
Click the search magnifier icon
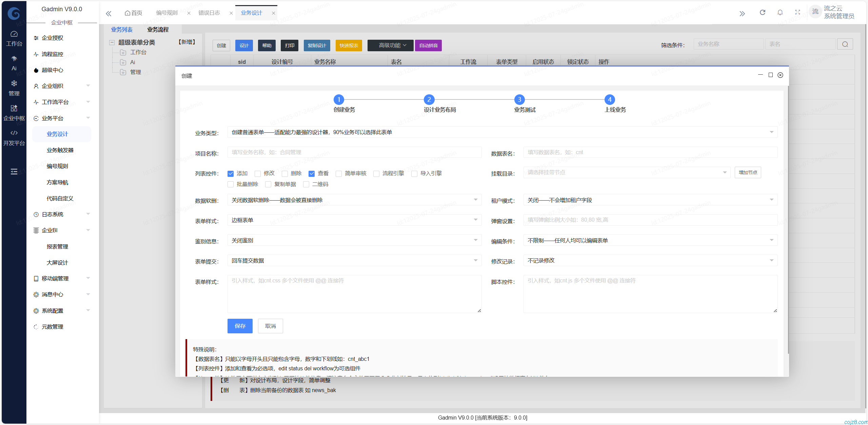point(845,44)
